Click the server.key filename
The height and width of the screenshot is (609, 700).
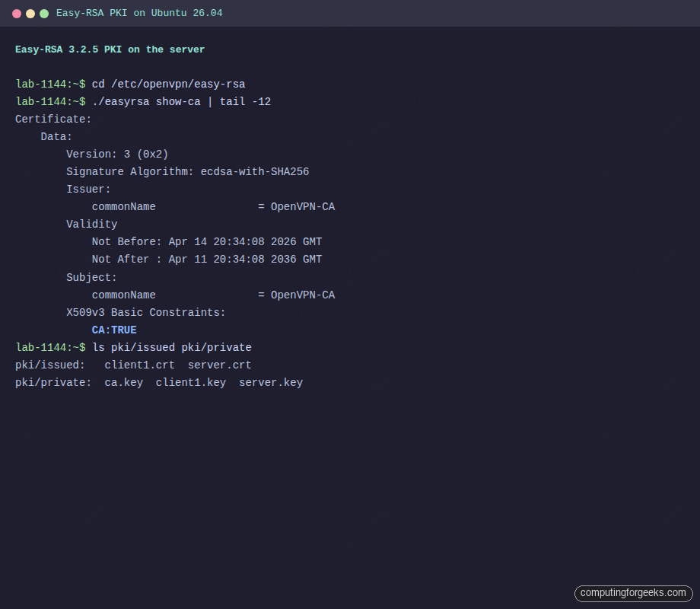[x=270, y=382]
